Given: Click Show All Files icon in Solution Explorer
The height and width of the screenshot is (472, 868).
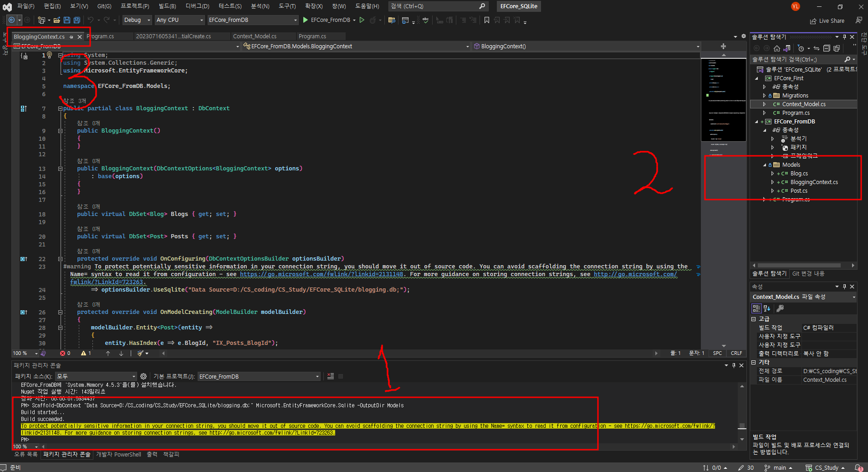Looking at the screenshot, I should [837, 48].
